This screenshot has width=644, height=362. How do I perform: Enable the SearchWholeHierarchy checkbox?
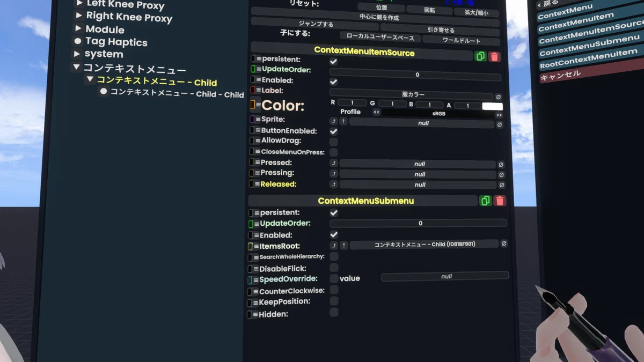334,256
